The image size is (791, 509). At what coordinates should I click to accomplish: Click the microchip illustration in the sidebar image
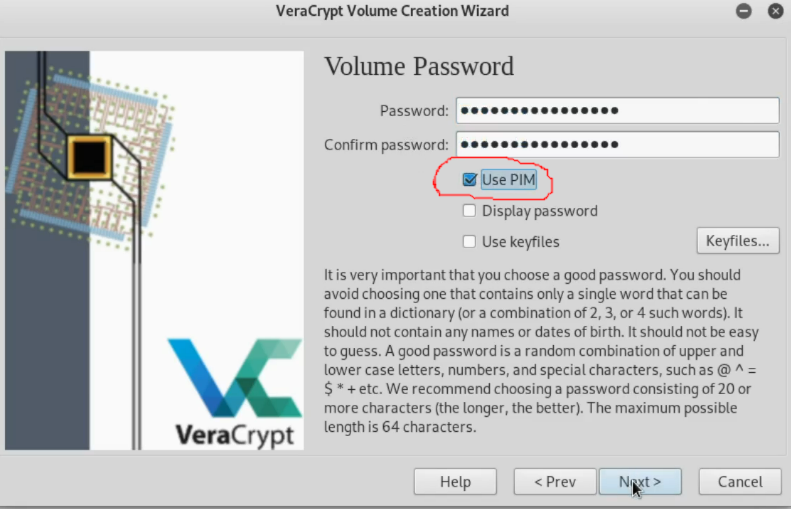pos(90,157)
